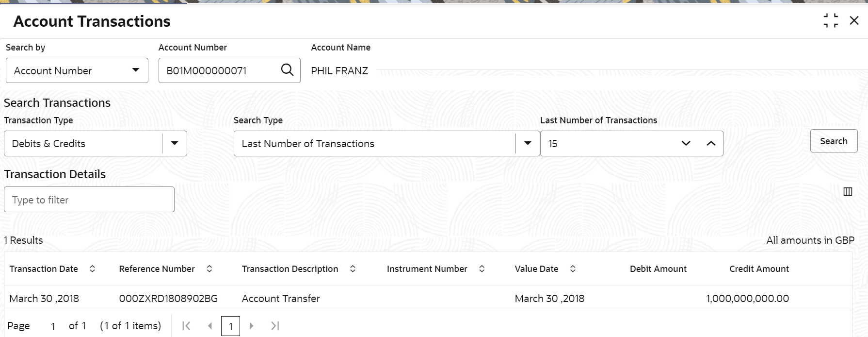Expand the Search Type dropdown

click(x=528, y=143)
